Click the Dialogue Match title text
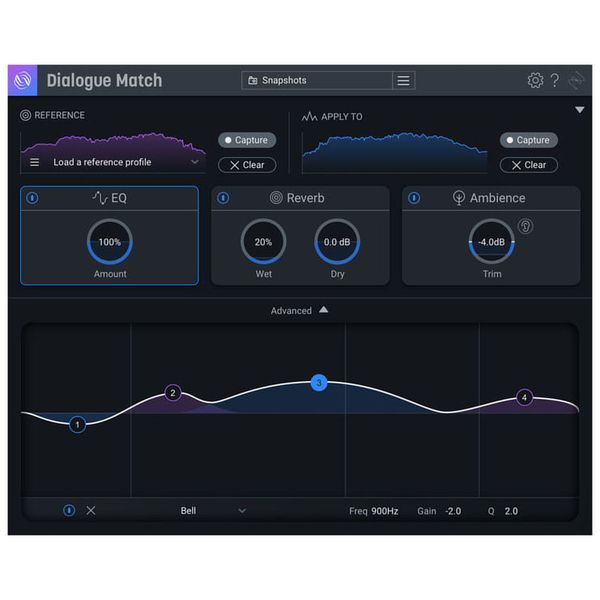This screenshot has width=600, height=600. tap(104, 81)
